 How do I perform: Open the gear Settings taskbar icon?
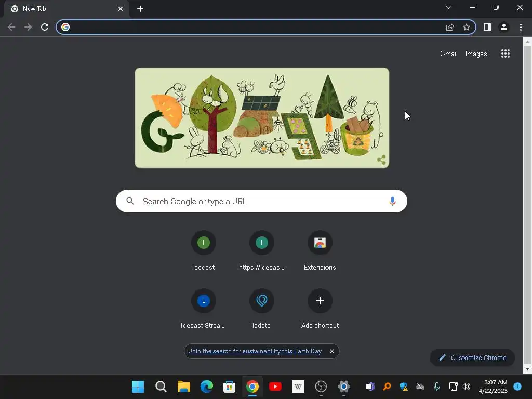coord(344,387)
